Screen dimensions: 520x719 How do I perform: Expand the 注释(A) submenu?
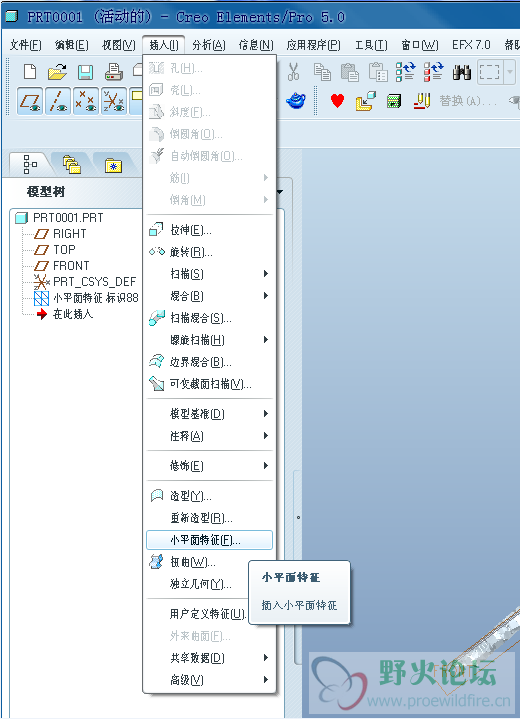(210, 436)
